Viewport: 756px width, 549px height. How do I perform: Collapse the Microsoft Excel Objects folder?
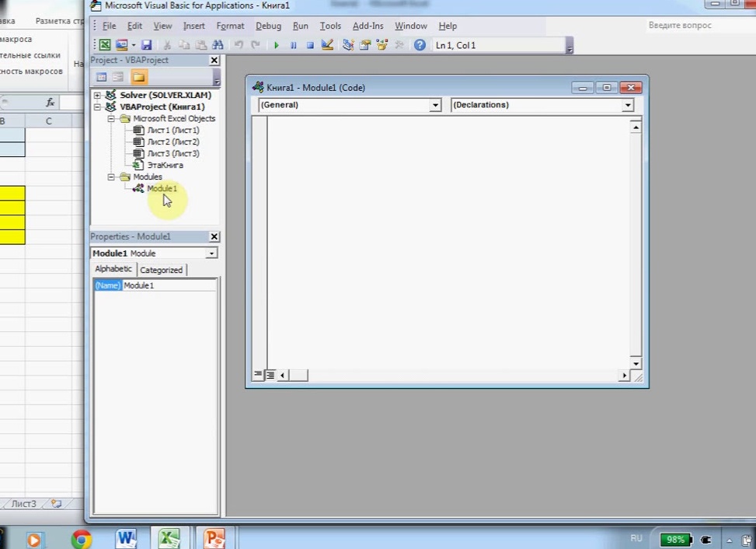click(x=111, y=118)
